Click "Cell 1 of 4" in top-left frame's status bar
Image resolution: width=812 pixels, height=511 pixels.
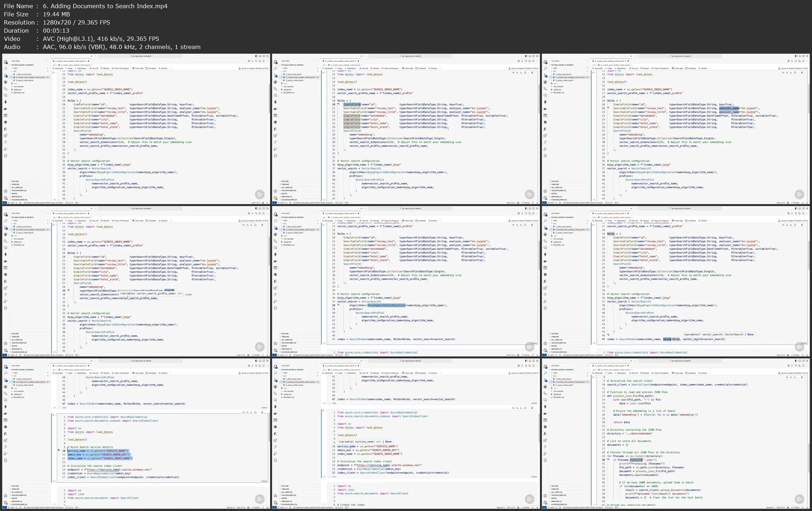click(x=256, y=203)
